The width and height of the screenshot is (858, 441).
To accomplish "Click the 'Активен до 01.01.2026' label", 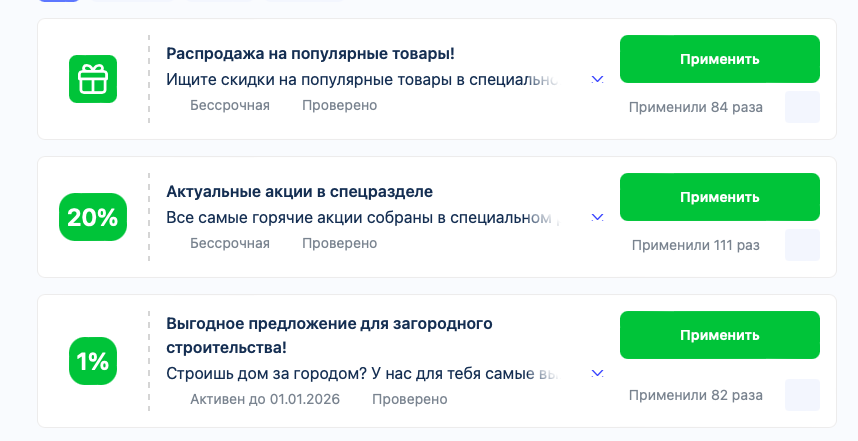I will (x=264, y=399).
